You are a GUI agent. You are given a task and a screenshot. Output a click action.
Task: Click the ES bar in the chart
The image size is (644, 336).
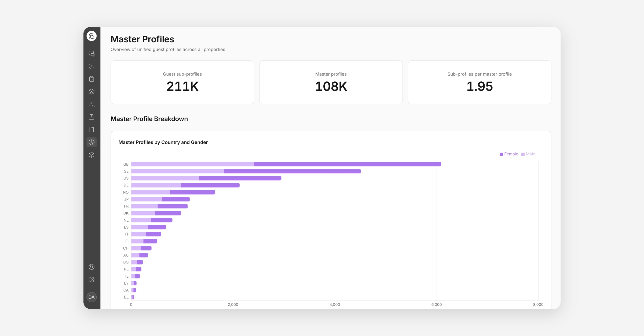(149, 227)
